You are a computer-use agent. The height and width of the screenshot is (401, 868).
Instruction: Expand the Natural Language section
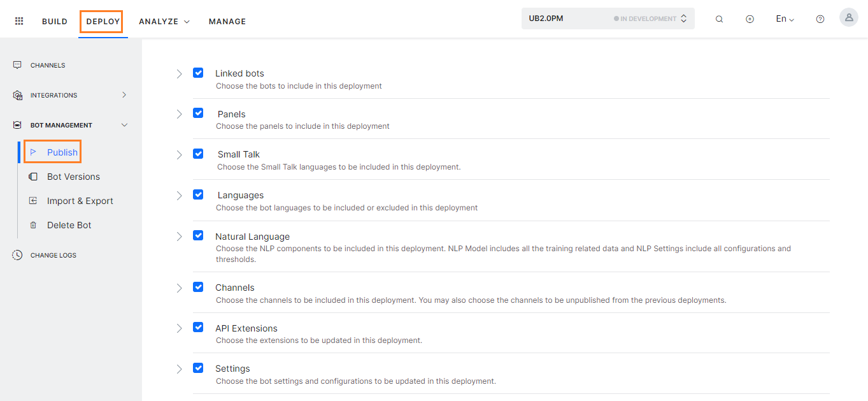(179, 236)
